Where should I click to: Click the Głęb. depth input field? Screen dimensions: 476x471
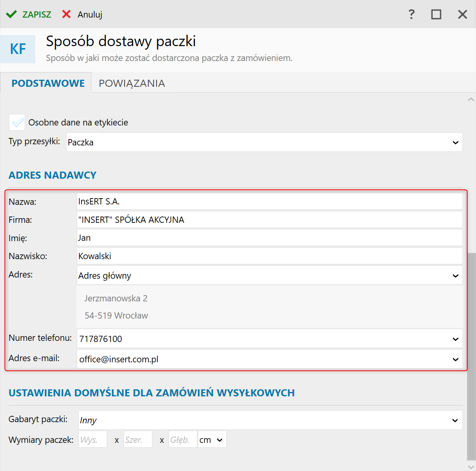click(x=183, y=440)
